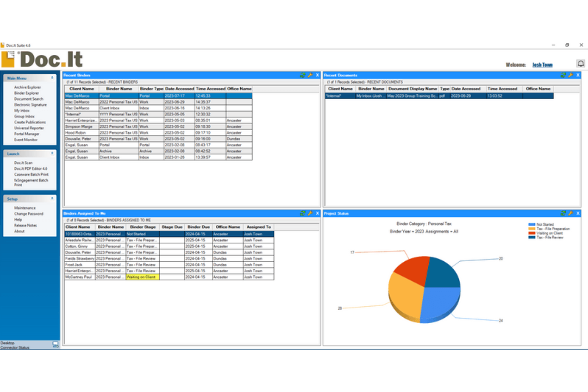Click the Tax - File Review legend swatch
The width and height of the screenshot is (588, 392).
pos(532,238)
